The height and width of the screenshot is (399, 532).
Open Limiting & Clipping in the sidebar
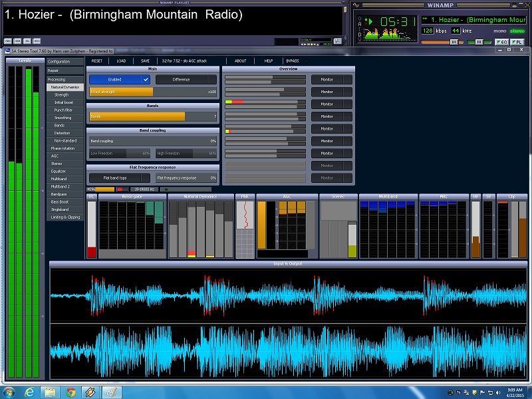point(65,217)
